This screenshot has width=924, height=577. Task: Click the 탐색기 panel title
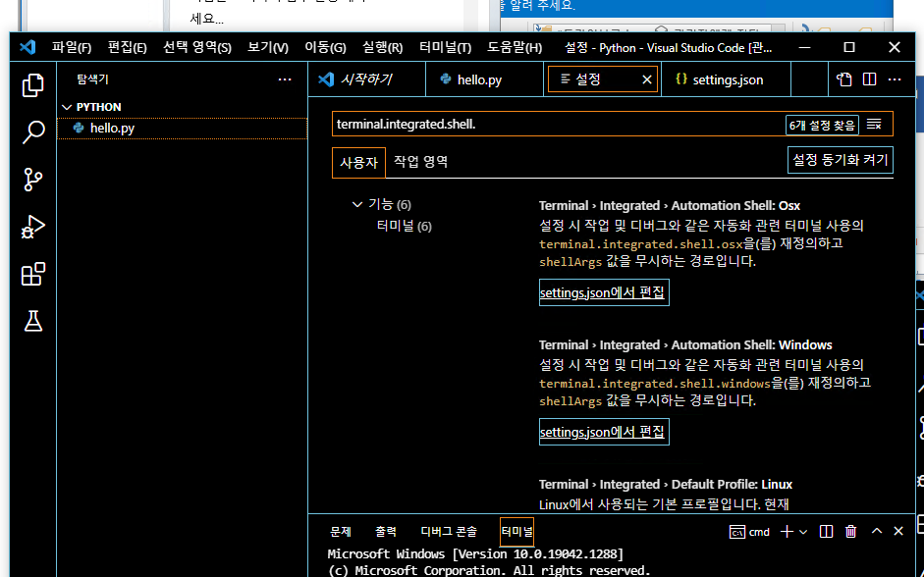pyautogui.click(x=92, y=79)
